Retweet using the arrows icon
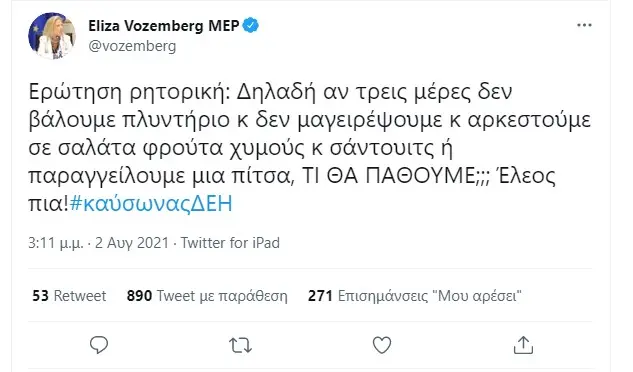The image size is (633, 372). click(x=240, y=346)
